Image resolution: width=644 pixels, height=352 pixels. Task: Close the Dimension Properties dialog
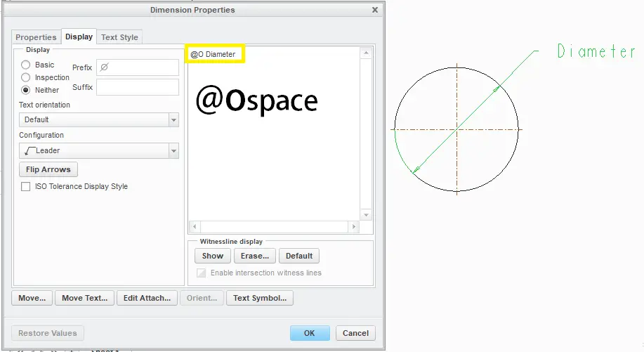point(375,10)
